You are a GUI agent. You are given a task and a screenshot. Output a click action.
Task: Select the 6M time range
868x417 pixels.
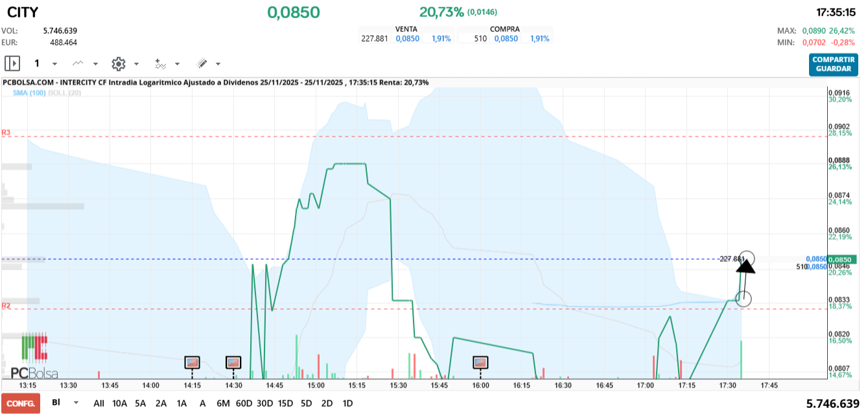point(223,403)
